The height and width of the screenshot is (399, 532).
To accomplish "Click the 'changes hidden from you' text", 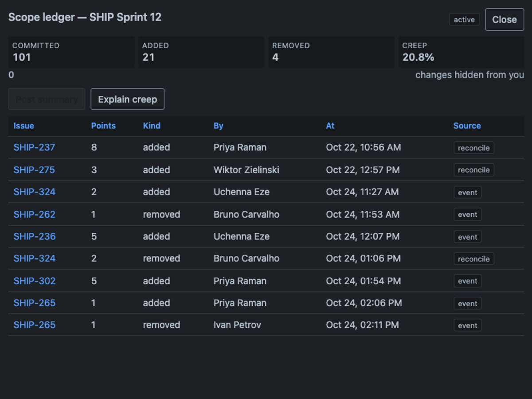I will pos(469,75).
